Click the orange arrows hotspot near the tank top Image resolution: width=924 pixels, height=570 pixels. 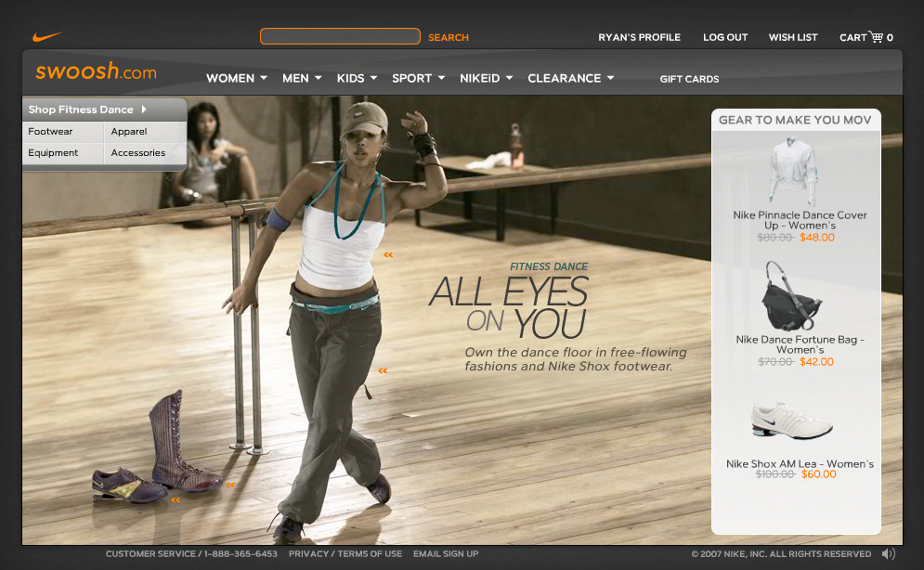pyautogui.click(x=388, y=255)
